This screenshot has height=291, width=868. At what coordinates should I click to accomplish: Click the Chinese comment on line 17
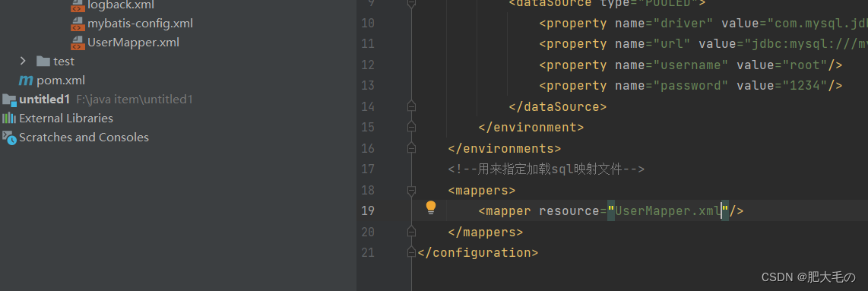pos(546,169)
